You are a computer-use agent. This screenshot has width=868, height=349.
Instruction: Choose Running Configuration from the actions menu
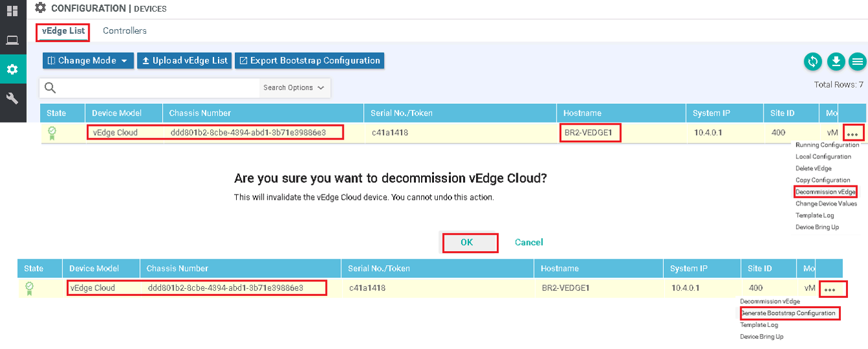click(x=827, y=145)
